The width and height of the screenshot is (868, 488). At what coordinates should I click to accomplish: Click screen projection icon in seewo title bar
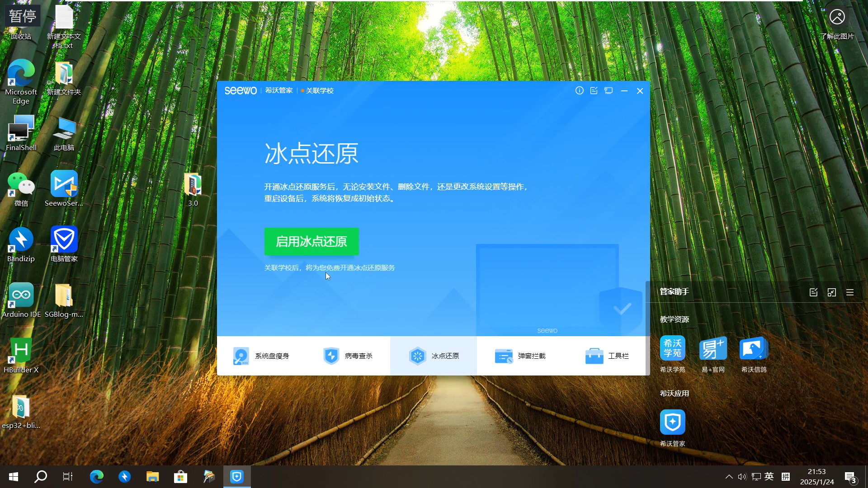pos(608,90)
